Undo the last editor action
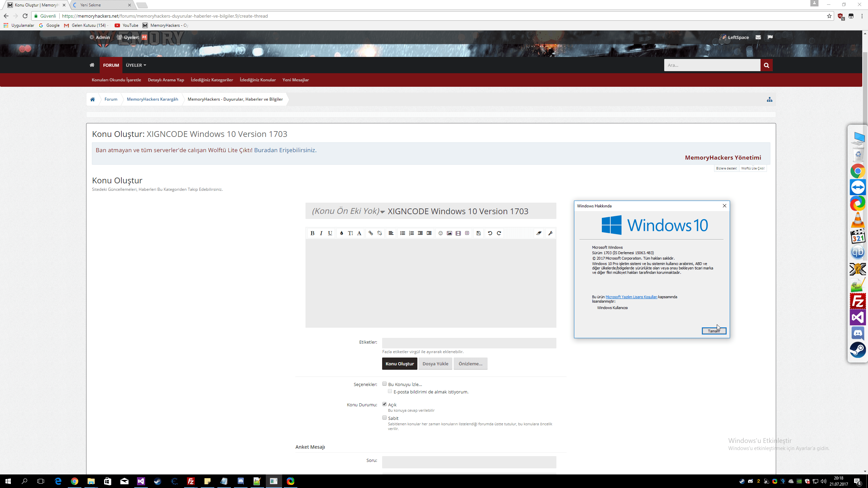This screenshot has height=488, width=868. (x=490, y=233)
